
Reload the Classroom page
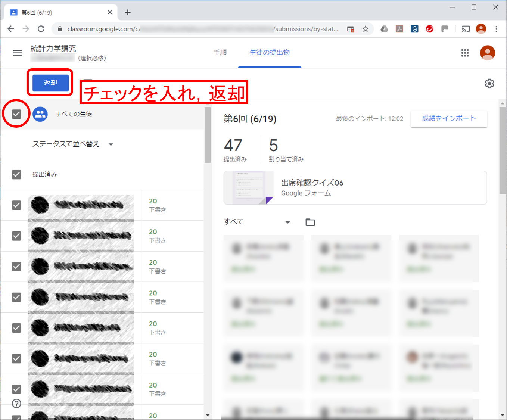pos(41,29)
